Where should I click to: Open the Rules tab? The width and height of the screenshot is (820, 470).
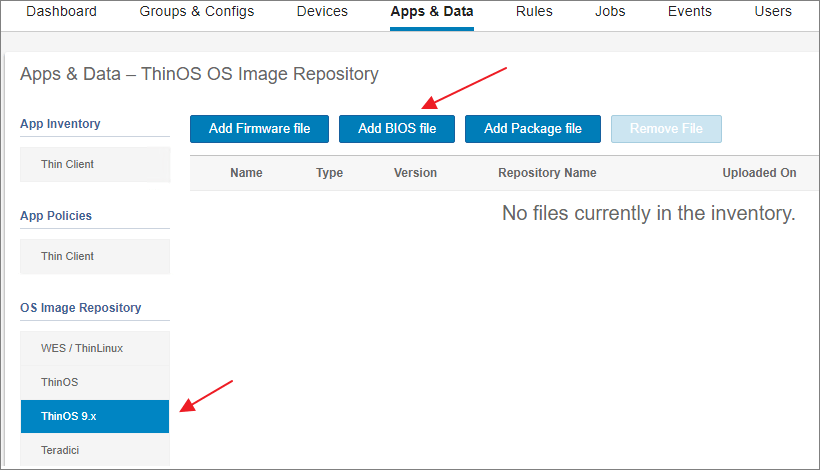point(535,12)
